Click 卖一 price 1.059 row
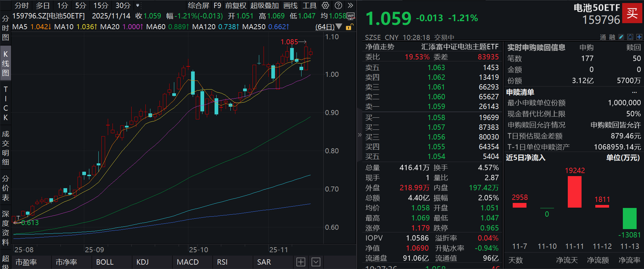 (432, 107)
